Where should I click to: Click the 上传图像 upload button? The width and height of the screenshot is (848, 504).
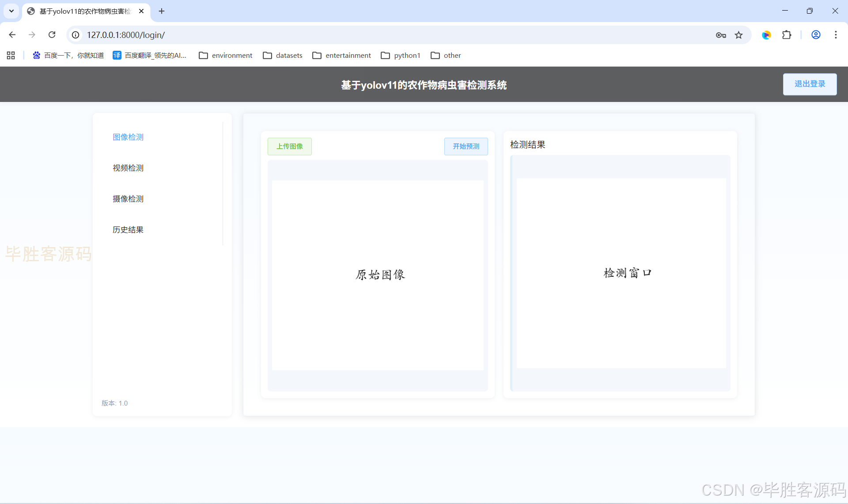[290, 146]
